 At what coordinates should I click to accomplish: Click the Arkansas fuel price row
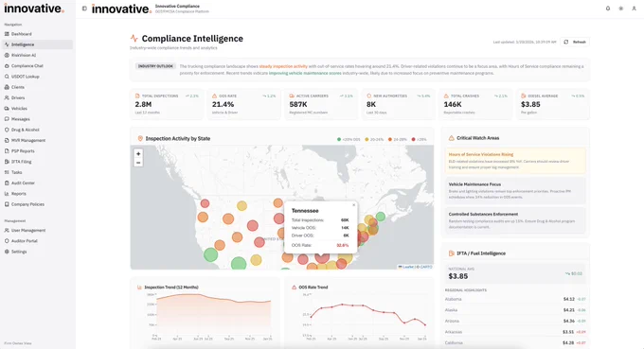click(x=515, y=332)
